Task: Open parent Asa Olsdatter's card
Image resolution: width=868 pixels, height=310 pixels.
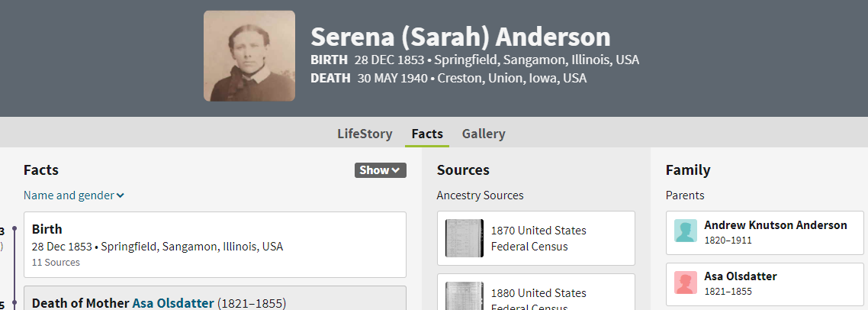Action: pyautogui.click(x=764, y=283)
